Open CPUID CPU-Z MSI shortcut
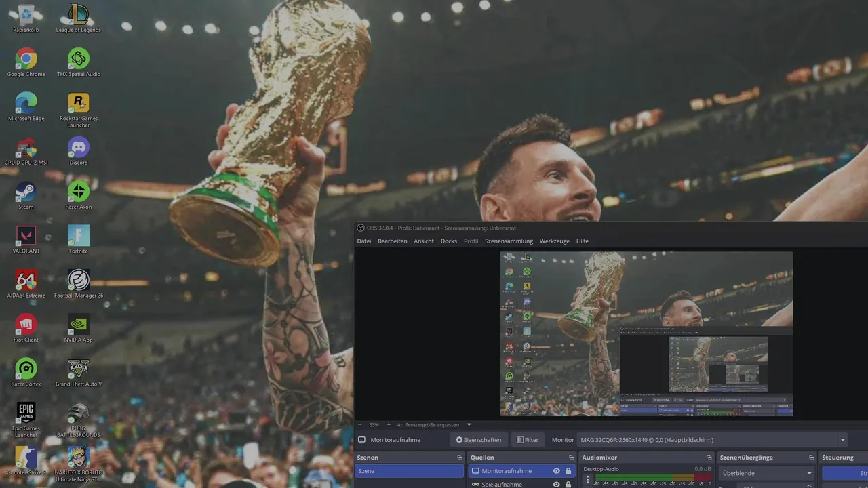 tap(26, 150)
